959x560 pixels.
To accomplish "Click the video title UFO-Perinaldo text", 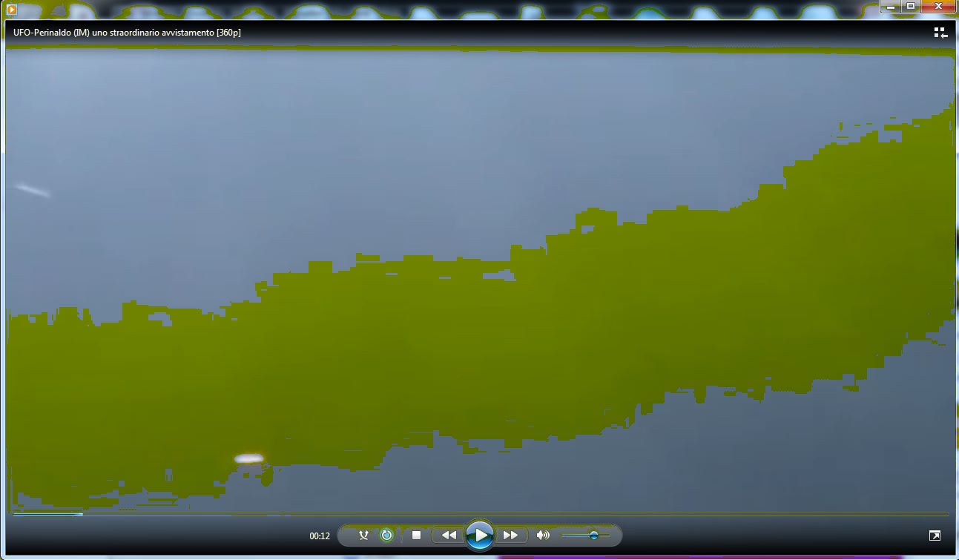I will click(127, 32).
